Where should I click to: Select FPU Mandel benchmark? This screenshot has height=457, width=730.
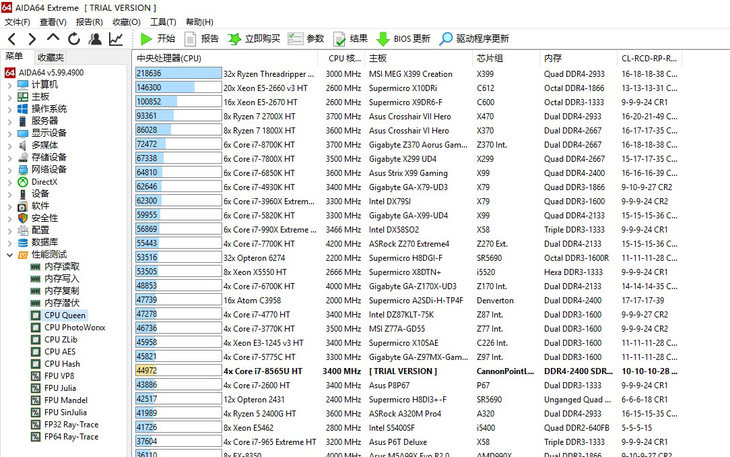[59, 400]
